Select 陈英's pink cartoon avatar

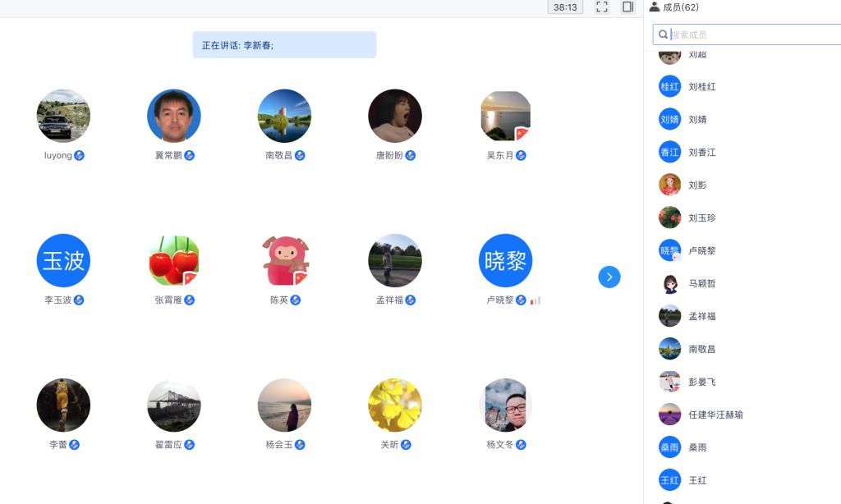[285, 260]
